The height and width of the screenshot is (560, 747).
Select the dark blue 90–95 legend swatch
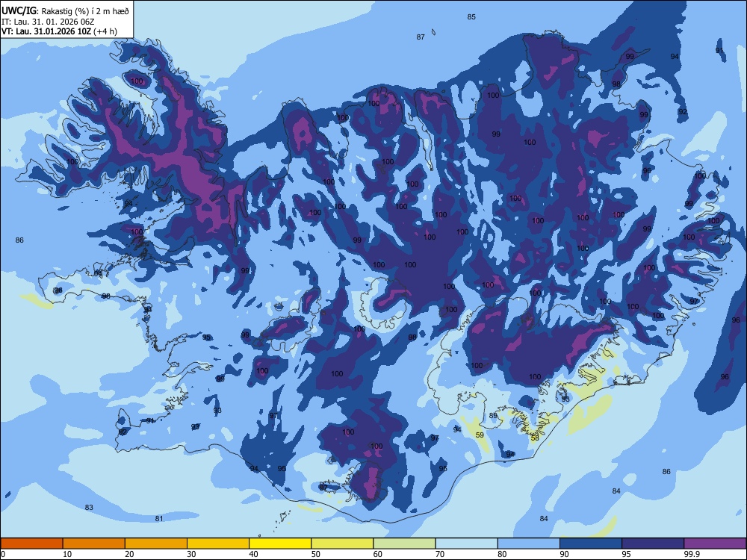591,544
